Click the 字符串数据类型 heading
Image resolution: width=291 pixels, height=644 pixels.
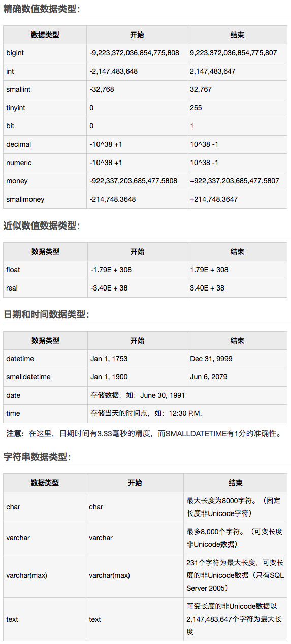click(x=37, y=457)
